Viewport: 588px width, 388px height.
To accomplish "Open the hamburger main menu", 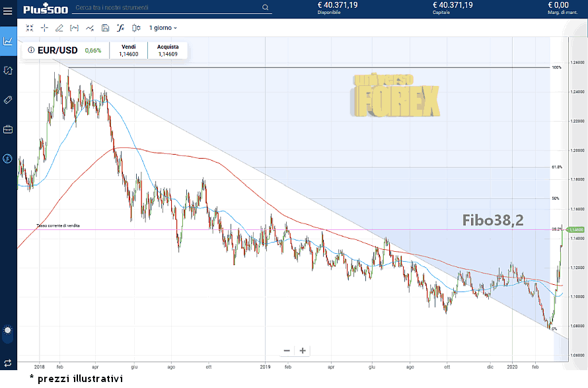I will pyautogui.click(x=8, y=9).
